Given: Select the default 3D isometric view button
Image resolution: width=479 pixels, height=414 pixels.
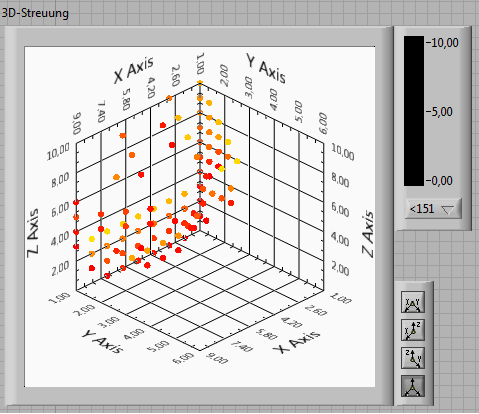Looking at the screenshot, I should (x=413, y=386).
